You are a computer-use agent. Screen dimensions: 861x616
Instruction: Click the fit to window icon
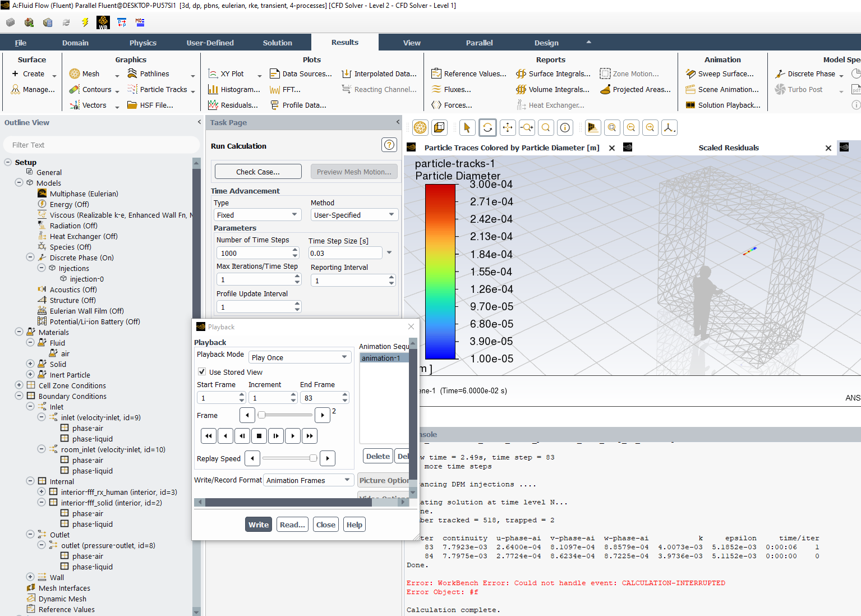[612, 128]
